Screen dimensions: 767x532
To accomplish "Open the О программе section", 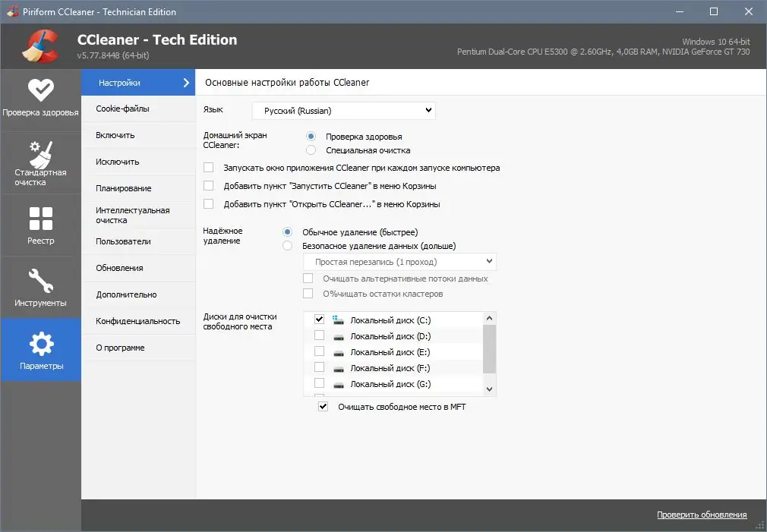I will pos(120,348).
